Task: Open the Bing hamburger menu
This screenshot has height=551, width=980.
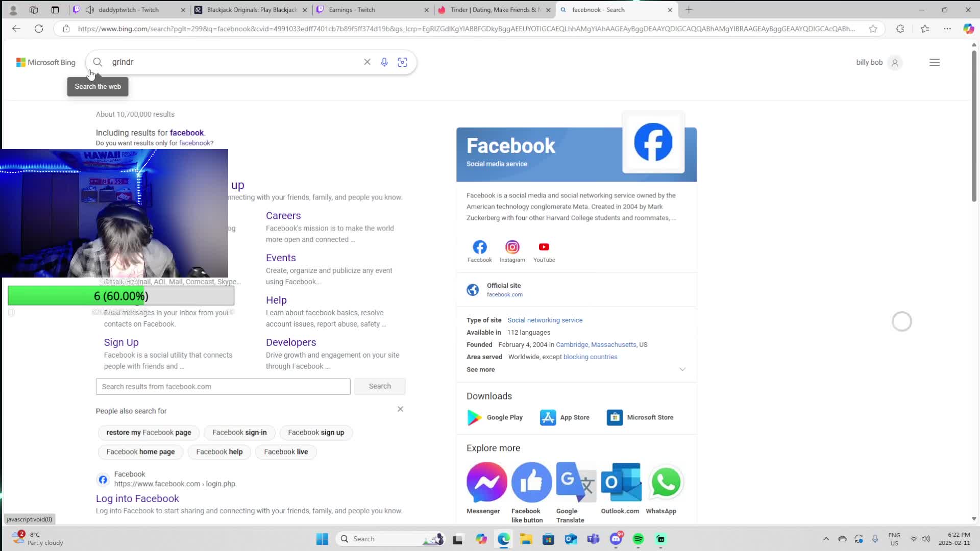Action: coord(935,62)
